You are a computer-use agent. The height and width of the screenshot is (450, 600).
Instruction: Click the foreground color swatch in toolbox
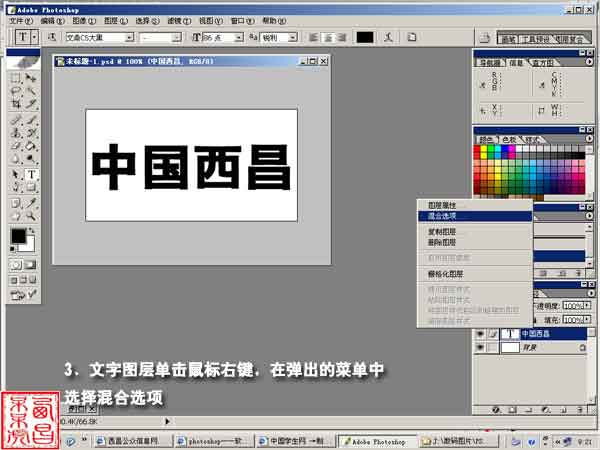coord(18,236)
